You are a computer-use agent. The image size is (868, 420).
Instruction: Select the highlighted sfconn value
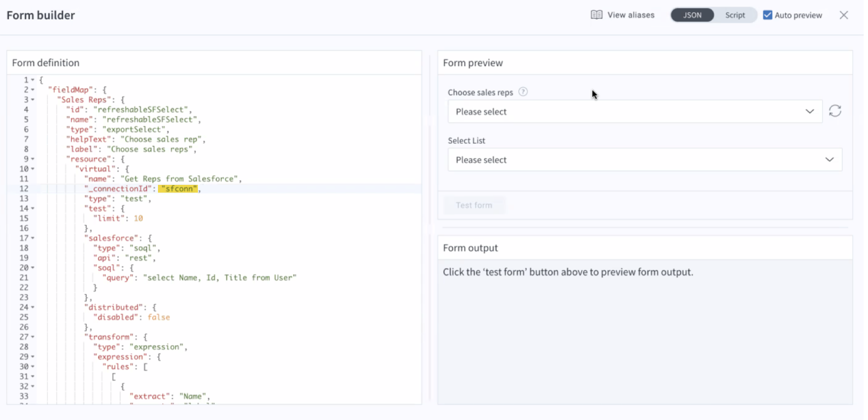click(178, 188)
